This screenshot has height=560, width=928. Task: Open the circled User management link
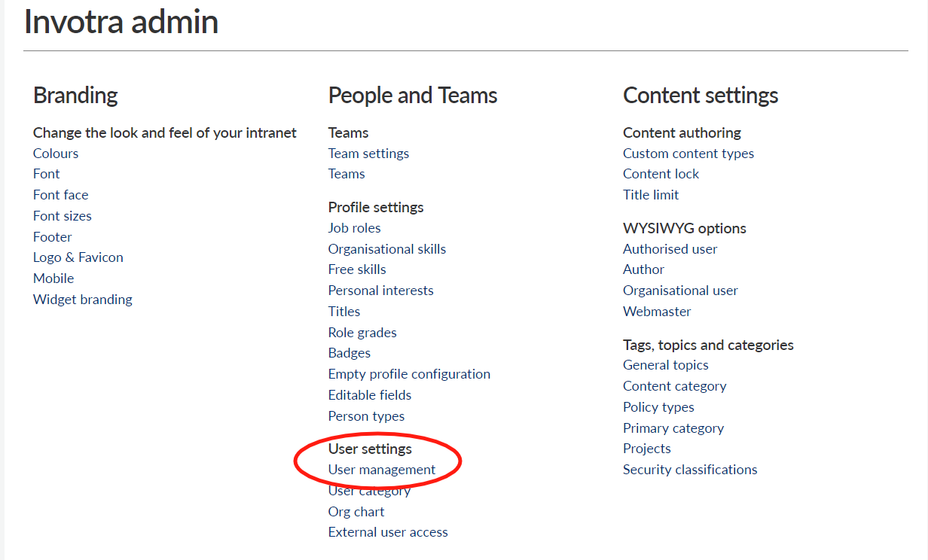tap(381, 469)
